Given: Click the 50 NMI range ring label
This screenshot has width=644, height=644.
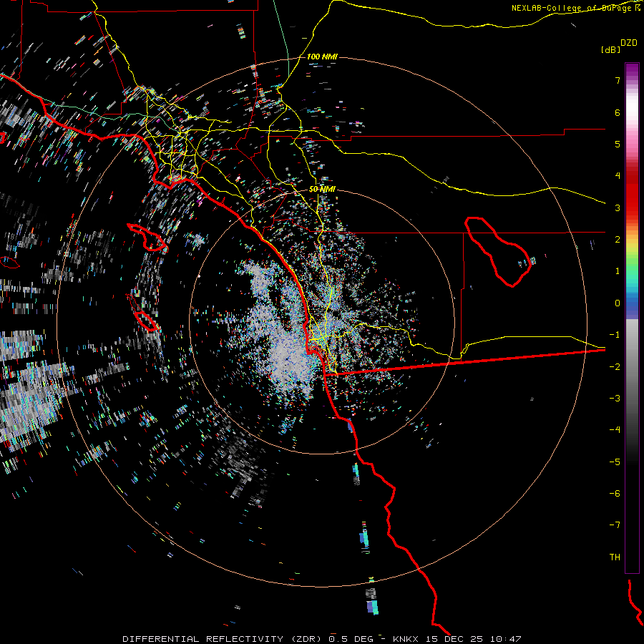Looking at the screenshot, I should (x=322, y=189).
